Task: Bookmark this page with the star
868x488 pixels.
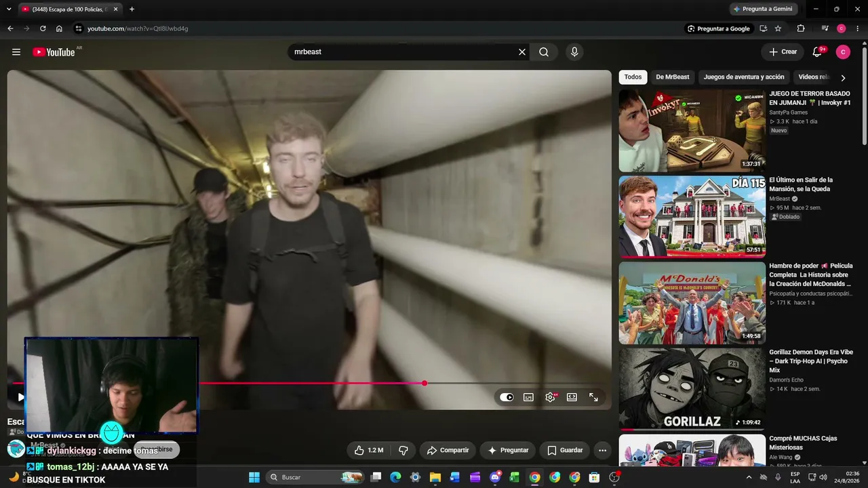Action: click(778, 28)
